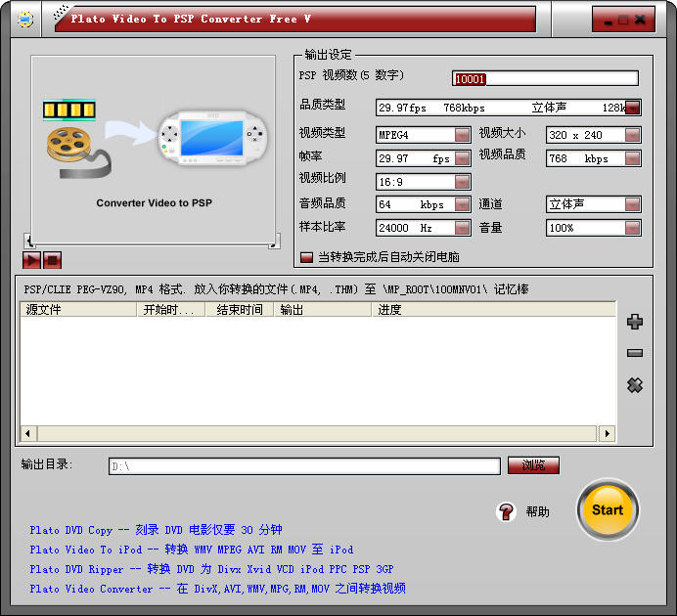Close the Plato converter window
This screenshot has height=616, width=677.
click(x=640, y=20)
